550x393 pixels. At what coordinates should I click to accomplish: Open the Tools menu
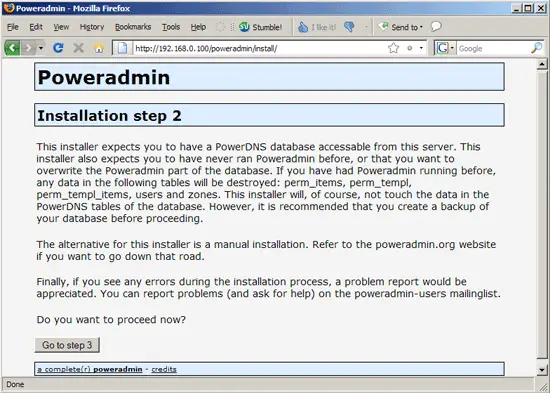pyautogui.click(x=171, y=27)
